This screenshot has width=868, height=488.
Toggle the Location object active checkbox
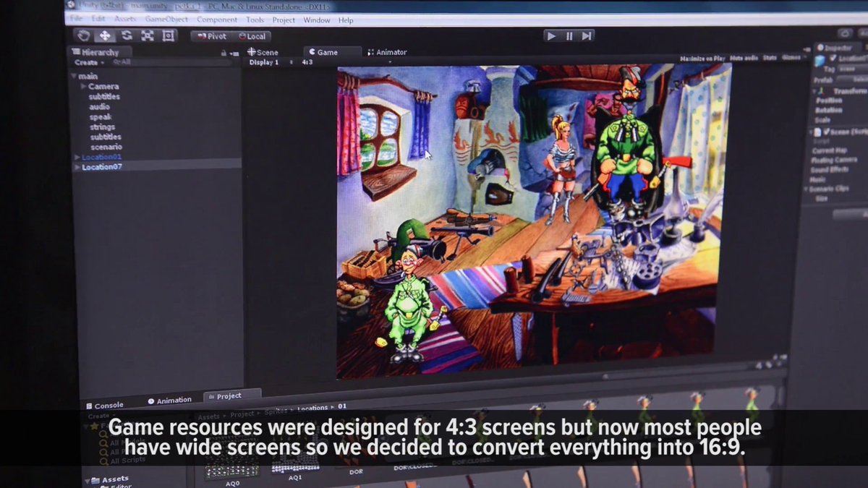point(832,58)
